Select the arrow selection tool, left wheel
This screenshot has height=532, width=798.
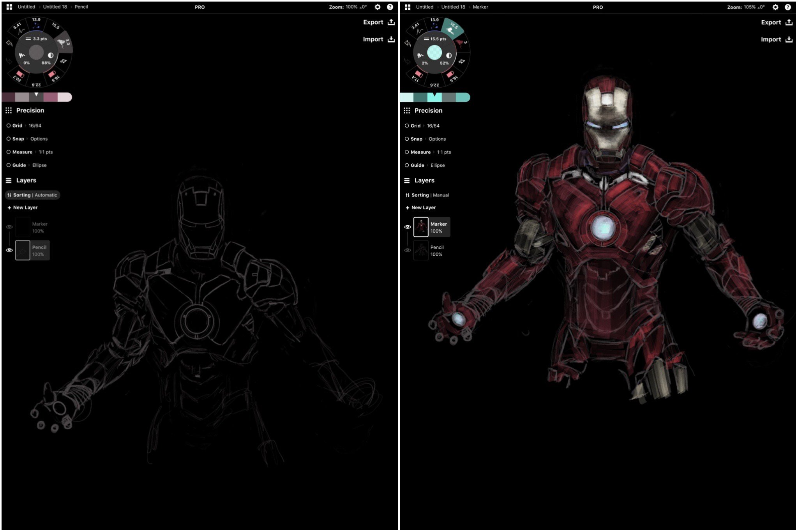click(x=64, y=61)
